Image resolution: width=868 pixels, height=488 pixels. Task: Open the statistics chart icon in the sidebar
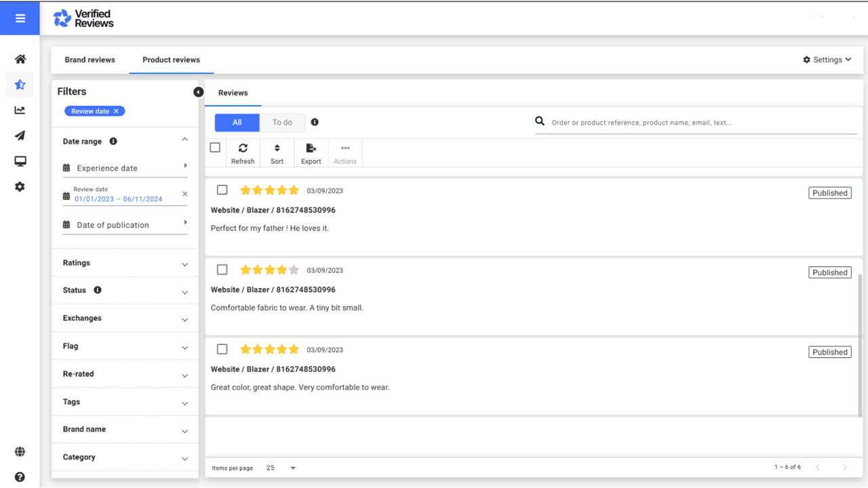(20, 110)
